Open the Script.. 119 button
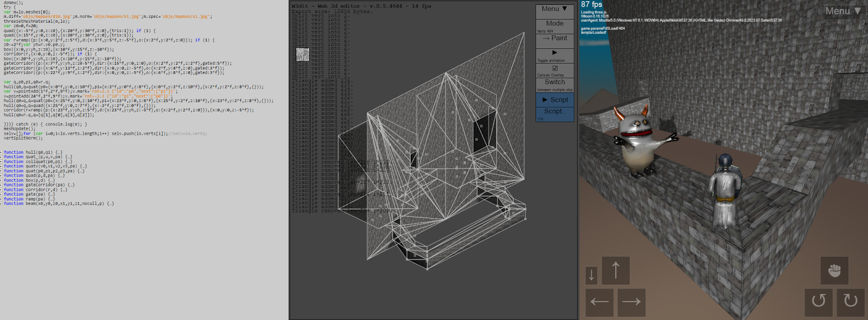 [554, 114]
